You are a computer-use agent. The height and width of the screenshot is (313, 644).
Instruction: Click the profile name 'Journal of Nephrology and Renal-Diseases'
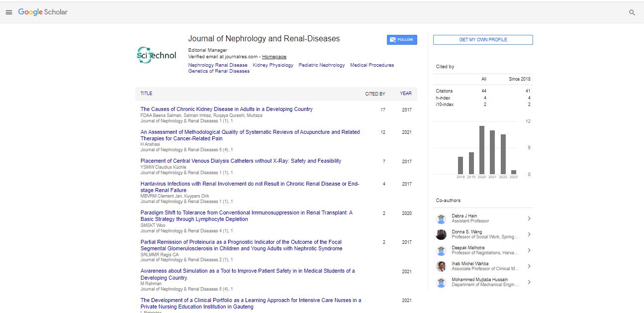pyautogui.click(x=264, y=39)
